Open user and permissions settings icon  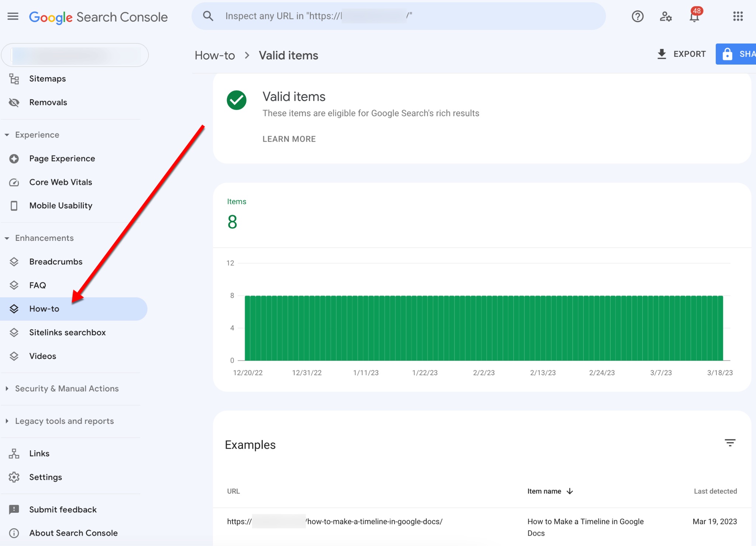(x=666, y=16)
